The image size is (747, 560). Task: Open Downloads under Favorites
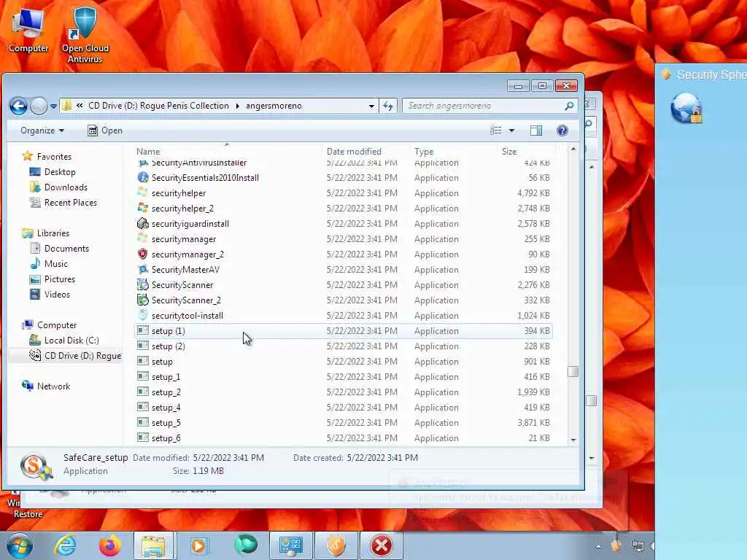coord(58,187)
